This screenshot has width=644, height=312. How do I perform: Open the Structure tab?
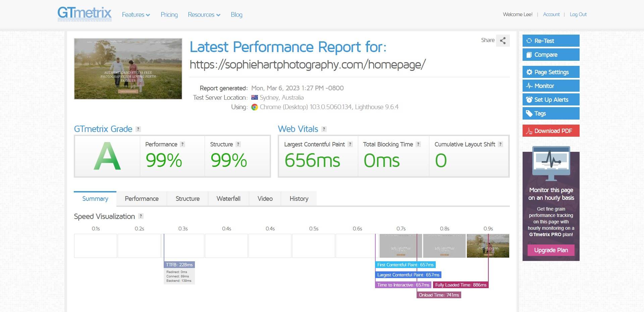pos(187,199)
